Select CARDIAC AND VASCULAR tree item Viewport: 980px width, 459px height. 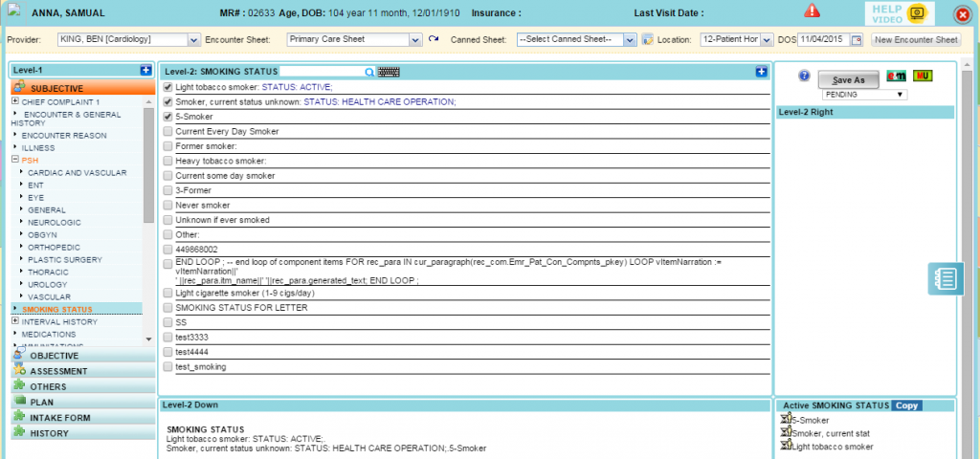77,172
